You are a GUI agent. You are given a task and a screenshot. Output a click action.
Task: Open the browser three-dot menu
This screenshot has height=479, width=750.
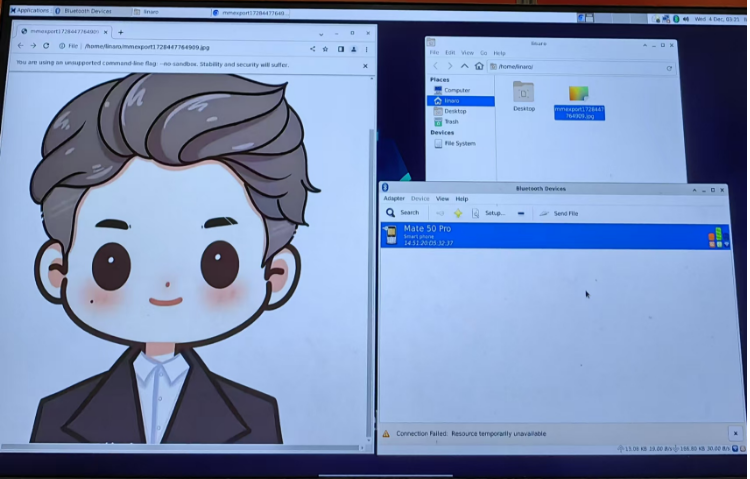(x=366, y=47)
